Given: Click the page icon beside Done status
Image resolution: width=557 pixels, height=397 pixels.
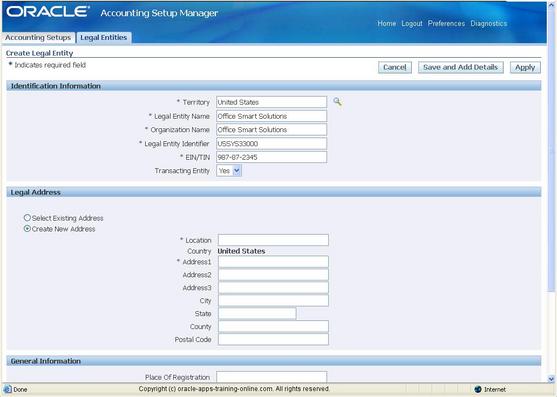Looking at the screenshot, I should coord(7,389).
